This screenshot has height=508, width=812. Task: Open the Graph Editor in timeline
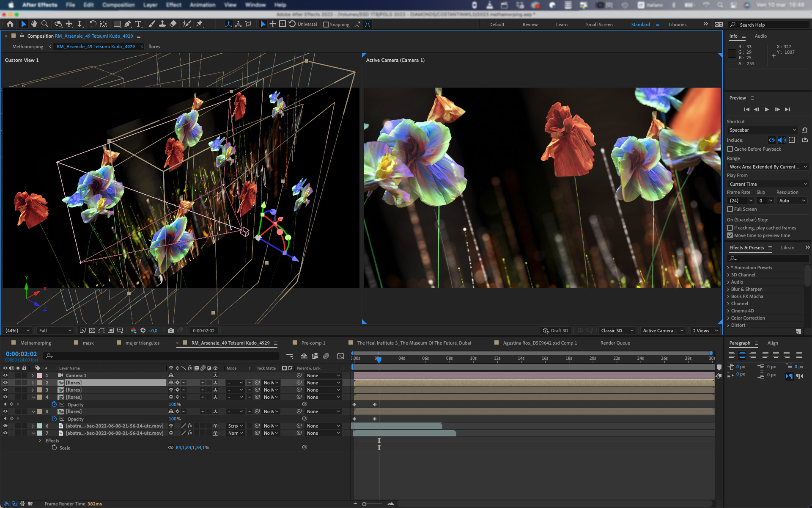(340, 356)
